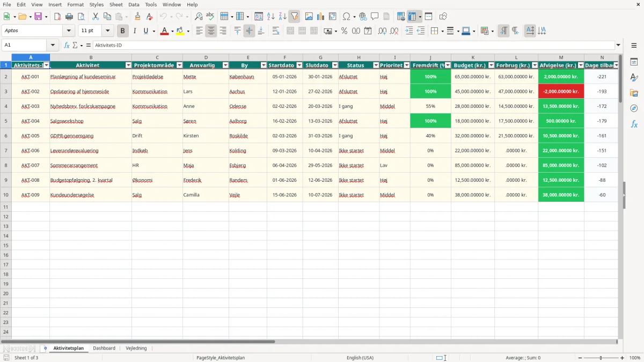Toggle Center Vertically alignment
This screenshot has height=362, width=644.
click(249, 31)
